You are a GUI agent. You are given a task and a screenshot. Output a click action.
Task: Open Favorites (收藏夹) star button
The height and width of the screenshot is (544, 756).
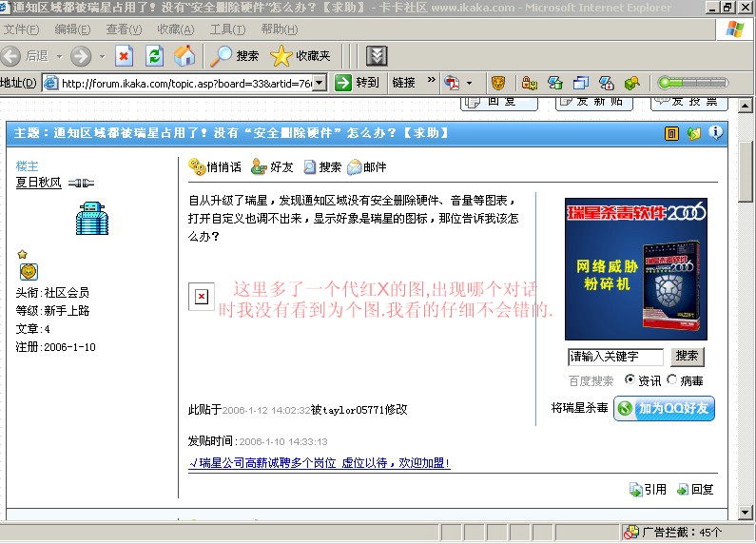300,56
